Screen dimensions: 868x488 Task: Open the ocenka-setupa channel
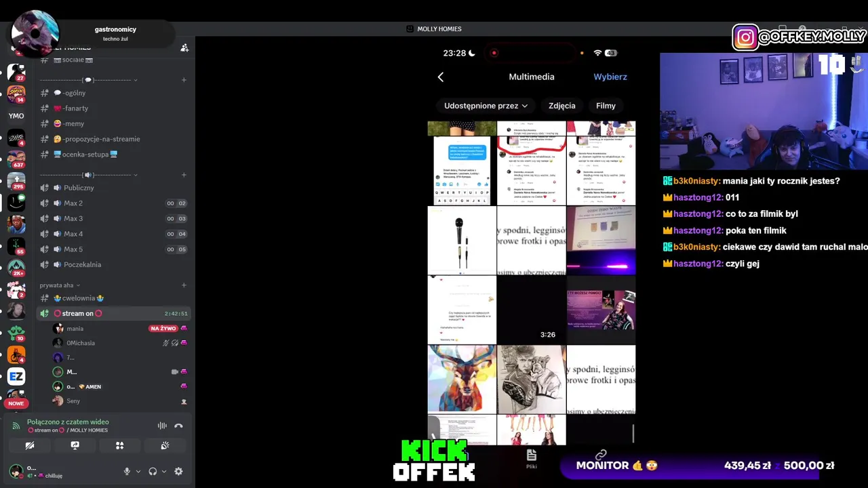pyautogui.click(x=113, y=154)
